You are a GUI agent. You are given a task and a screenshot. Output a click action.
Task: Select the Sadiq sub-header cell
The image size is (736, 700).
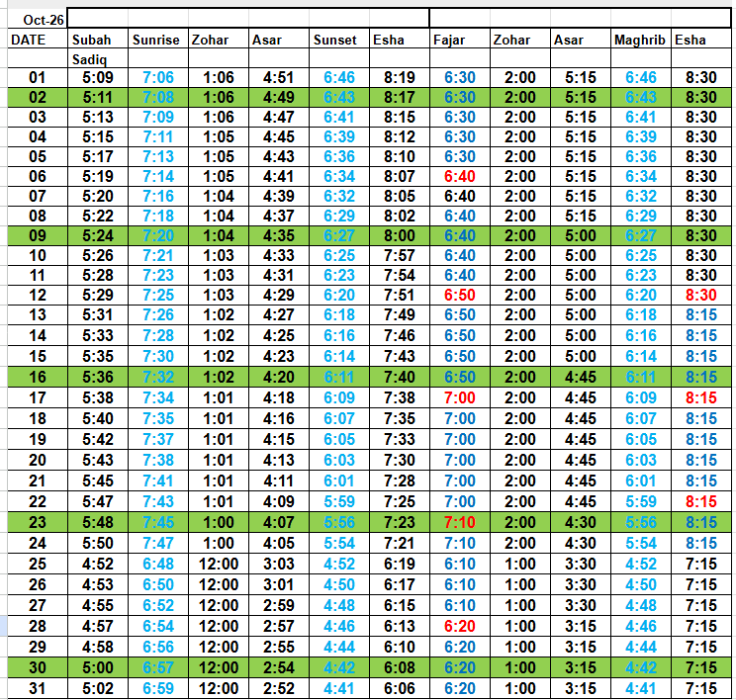click(98, 59)
